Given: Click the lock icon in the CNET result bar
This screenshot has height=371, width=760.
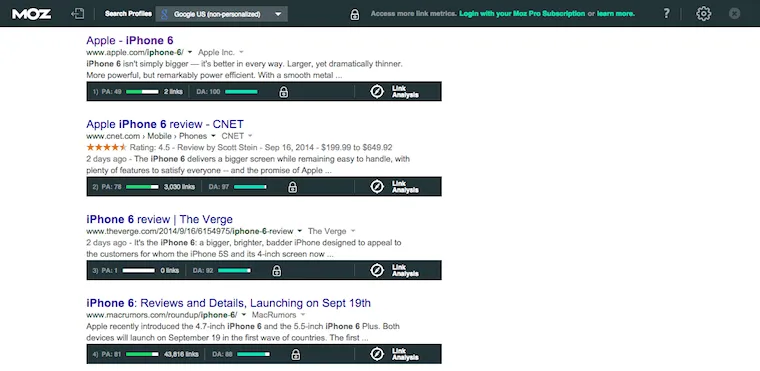Looking at the screenshot, I should click(x=292, y=187).
